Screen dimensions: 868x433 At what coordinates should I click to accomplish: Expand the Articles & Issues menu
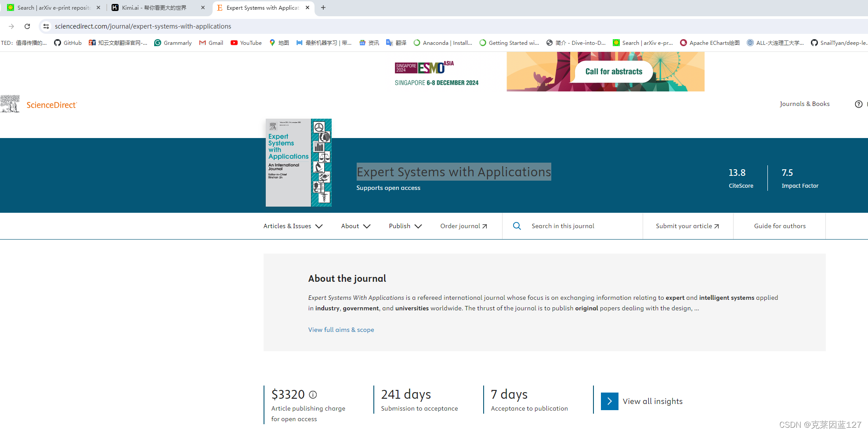tap(293, 226)
